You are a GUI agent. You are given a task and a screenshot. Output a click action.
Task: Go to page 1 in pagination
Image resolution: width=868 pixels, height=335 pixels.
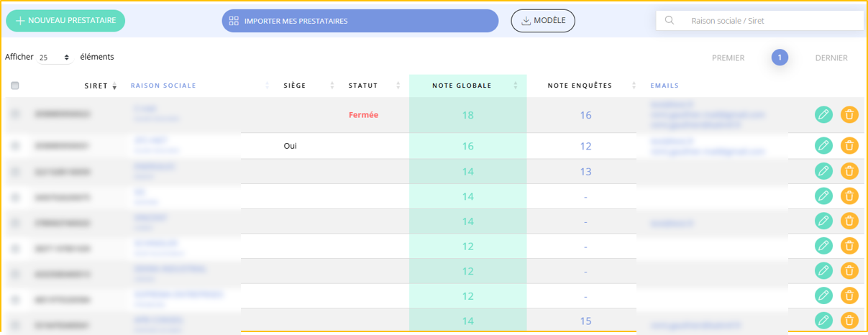(780, 58)
